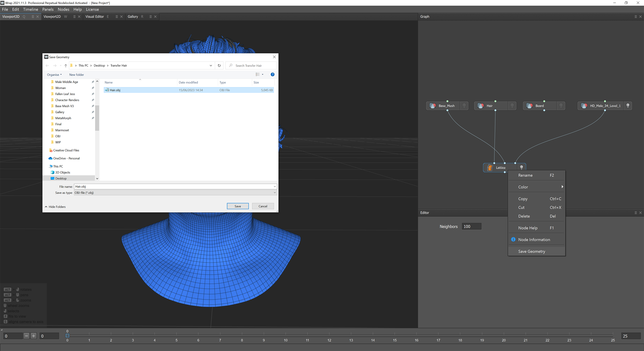Click the Save button
This screenshot has height=351, width=644.
click(237, 206)
